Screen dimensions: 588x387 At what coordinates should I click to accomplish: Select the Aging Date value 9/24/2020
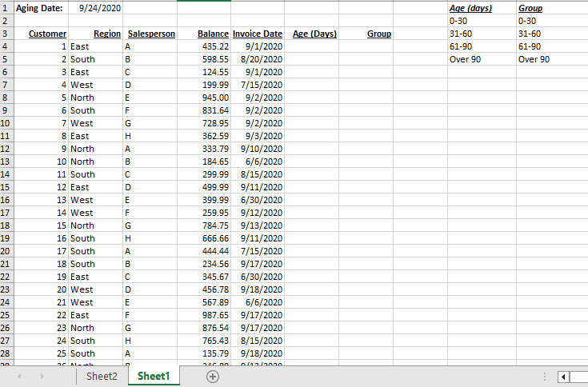[x=96, y=8]
